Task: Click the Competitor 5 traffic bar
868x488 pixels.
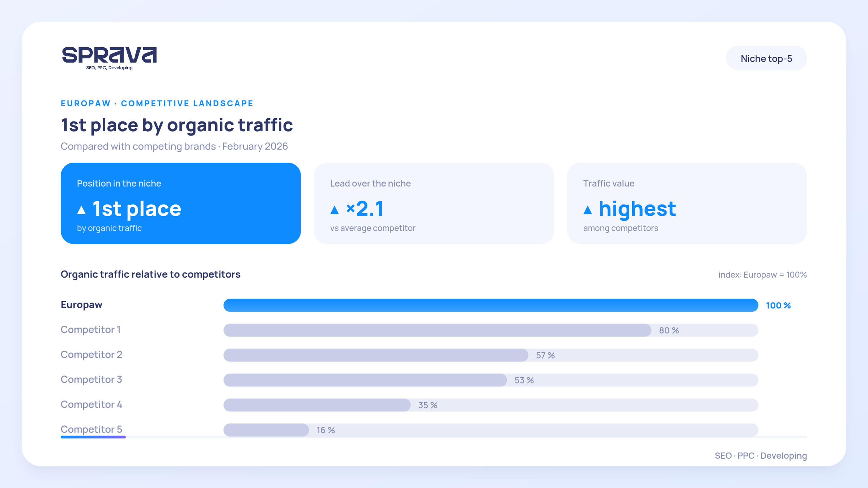Action: 266,430
